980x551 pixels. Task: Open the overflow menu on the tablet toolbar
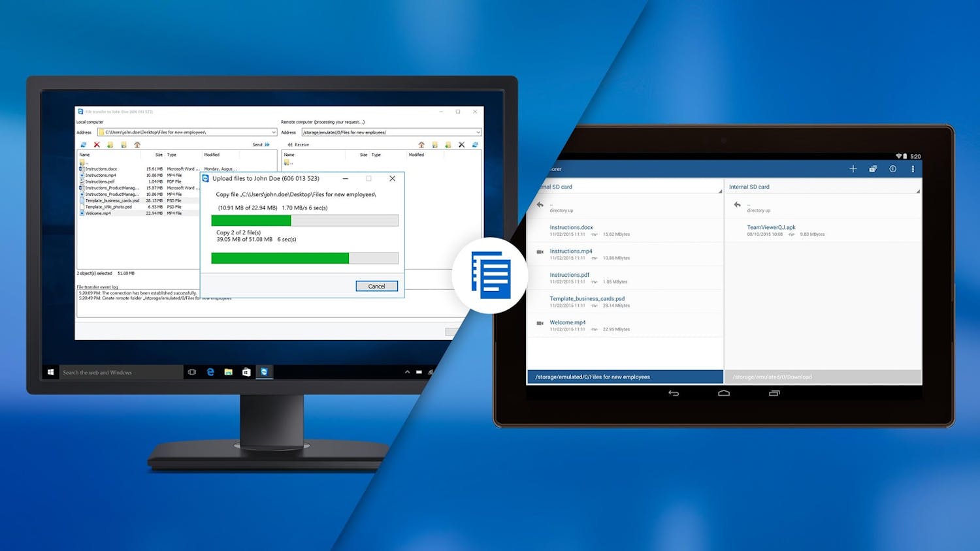point(913,168)
